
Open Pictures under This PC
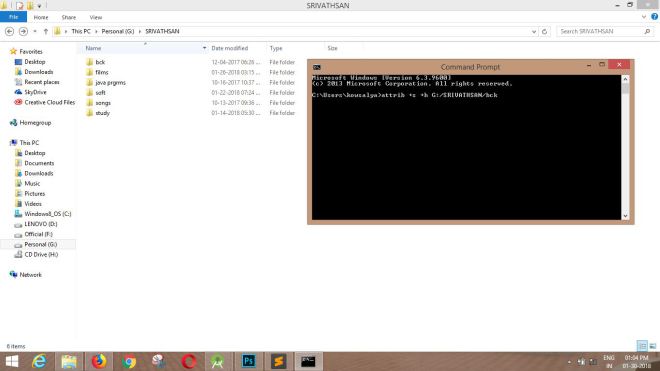pyautogui.click(x=35, y=194)
